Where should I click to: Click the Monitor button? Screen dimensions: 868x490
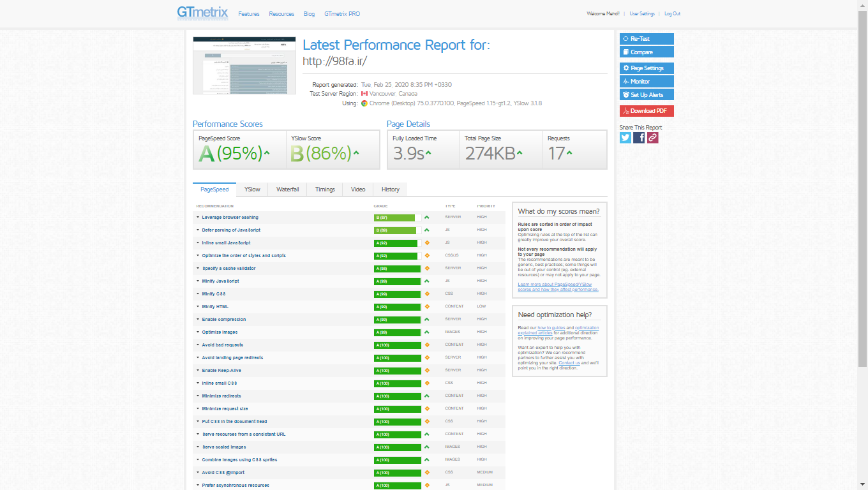(x=647, y=82)
